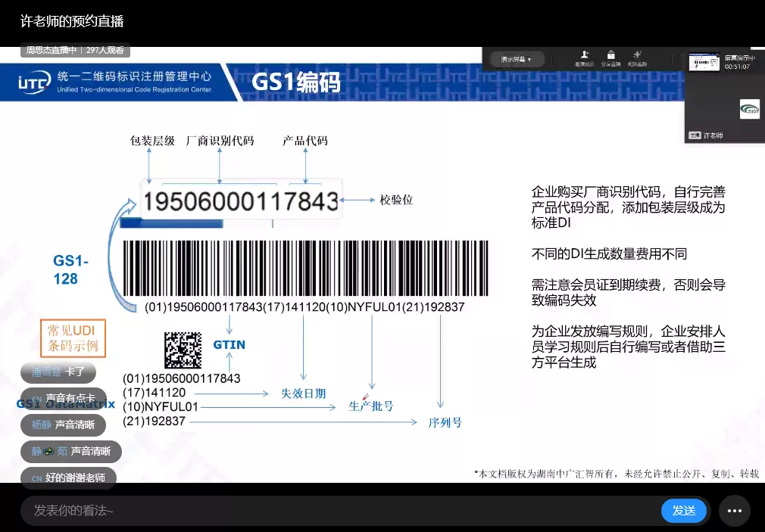
Task: Click the large number 19506000117843
Action: 241,201
